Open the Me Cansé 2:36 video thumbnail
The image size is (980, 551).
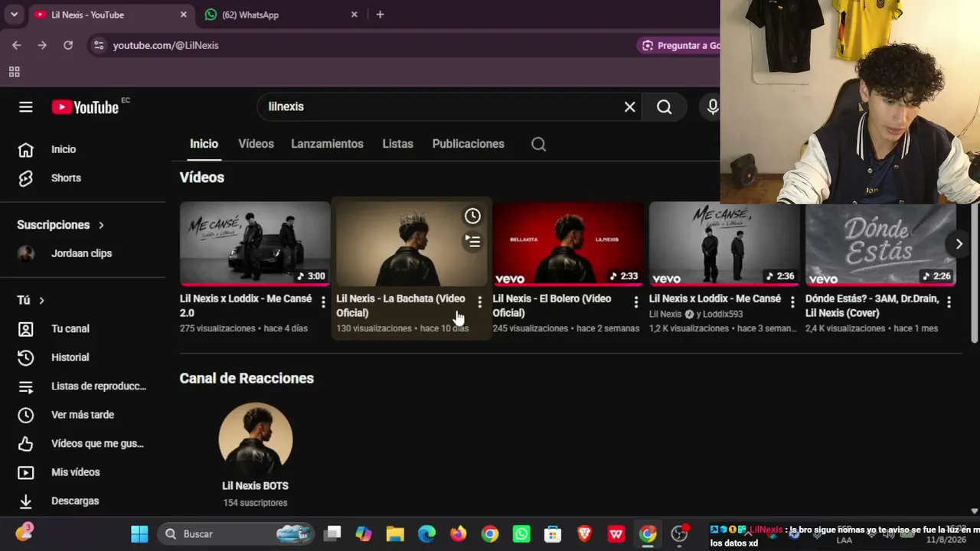[x=724, y=243]
